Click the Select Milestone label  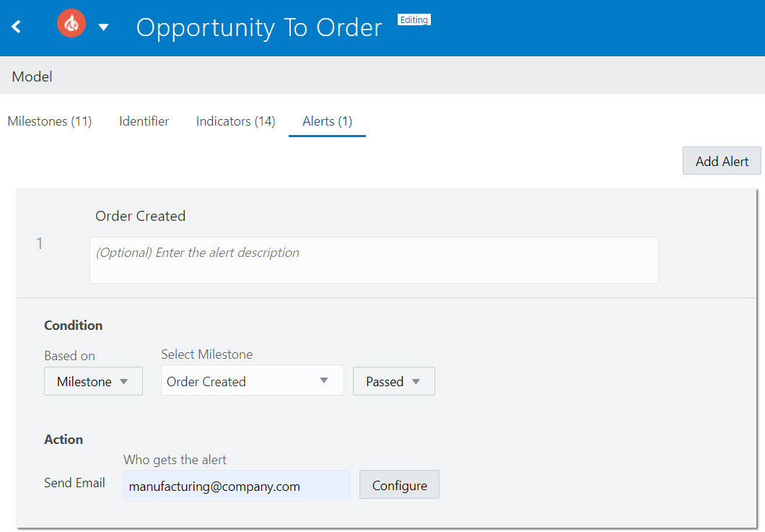207,354
